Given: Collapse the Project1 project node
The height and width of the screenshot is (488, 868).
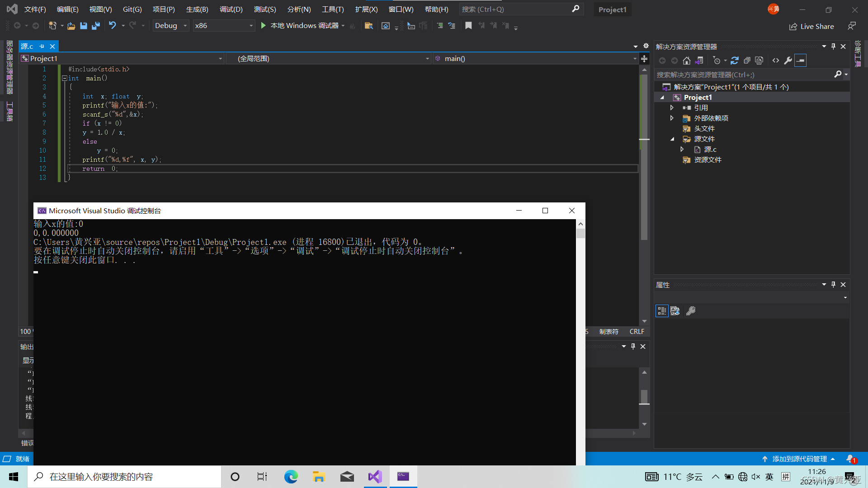Looking at the screenshot, I should (662, 98).
